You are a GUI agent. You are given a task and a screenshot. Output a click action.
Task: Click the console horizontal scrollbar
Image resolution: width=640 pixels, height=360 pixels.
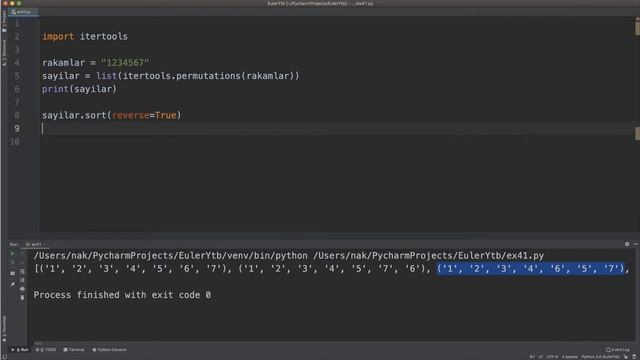tap(38, 343)
